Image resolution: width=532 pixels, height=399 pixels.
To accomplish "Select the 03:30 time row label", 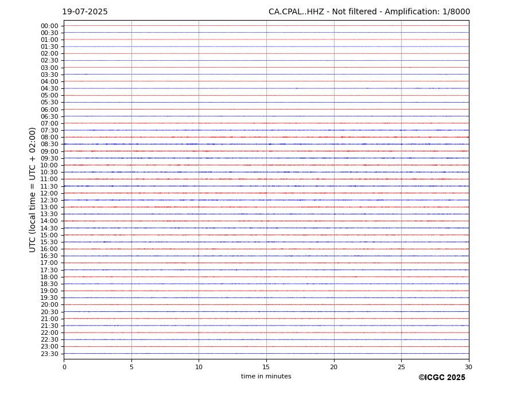I will pos(49,75).
